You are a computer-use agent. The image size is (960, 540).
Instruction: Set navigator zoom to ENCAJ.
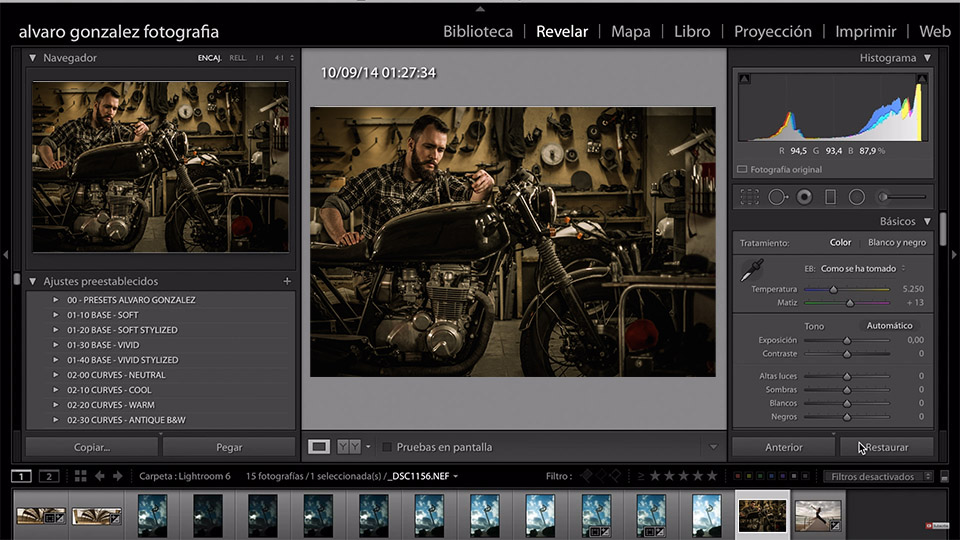[209, 58]
